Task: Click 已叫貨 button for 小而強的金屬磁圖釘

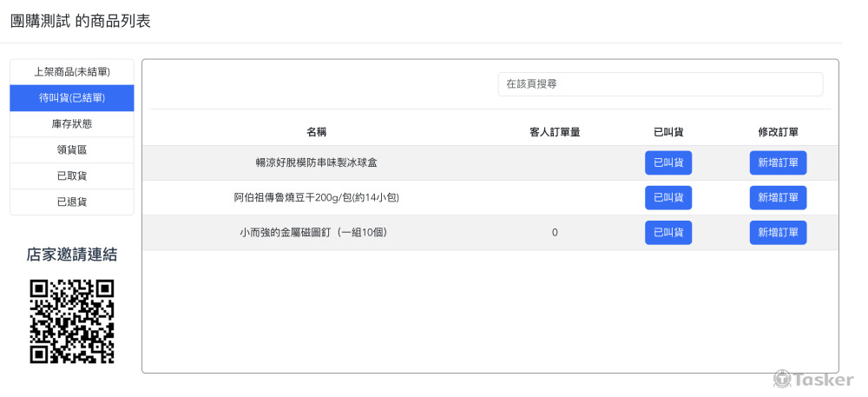Action: (x=668, y=233)
